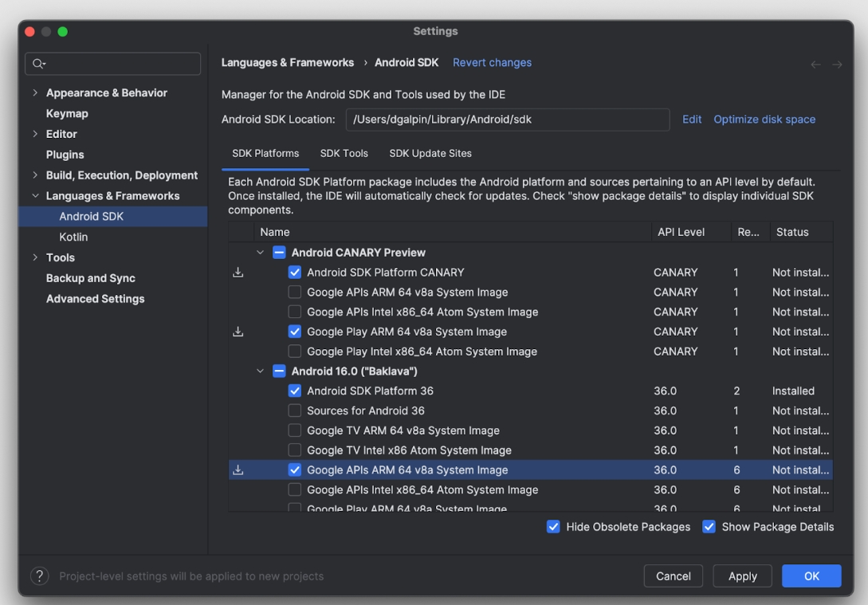Expand Build, Execution, Deployment section
Screen dimensions: 868x605
coord(35,175)
